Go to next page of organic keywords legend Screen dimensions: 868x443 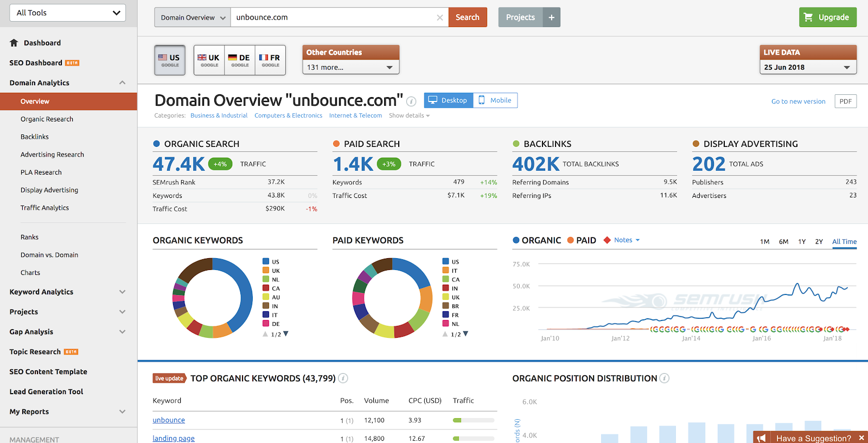286,334
